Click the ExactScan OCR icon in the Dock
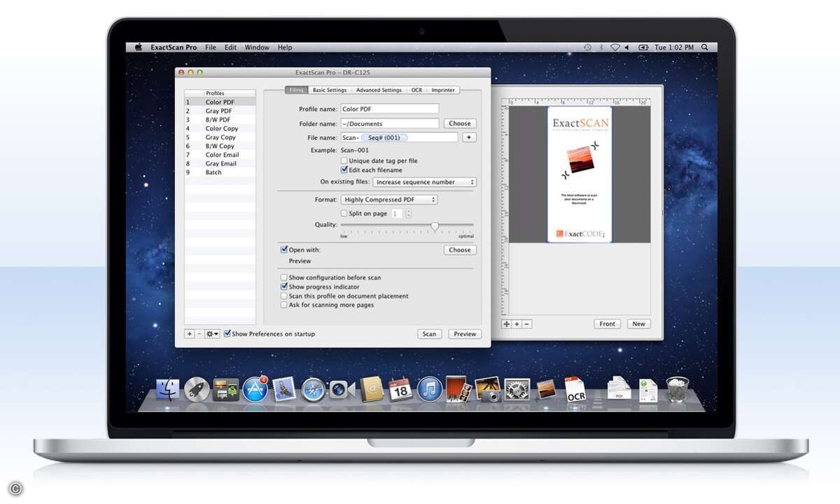This screenshot has width=840, height=504. pyautogui.click(x=575, y=389)
